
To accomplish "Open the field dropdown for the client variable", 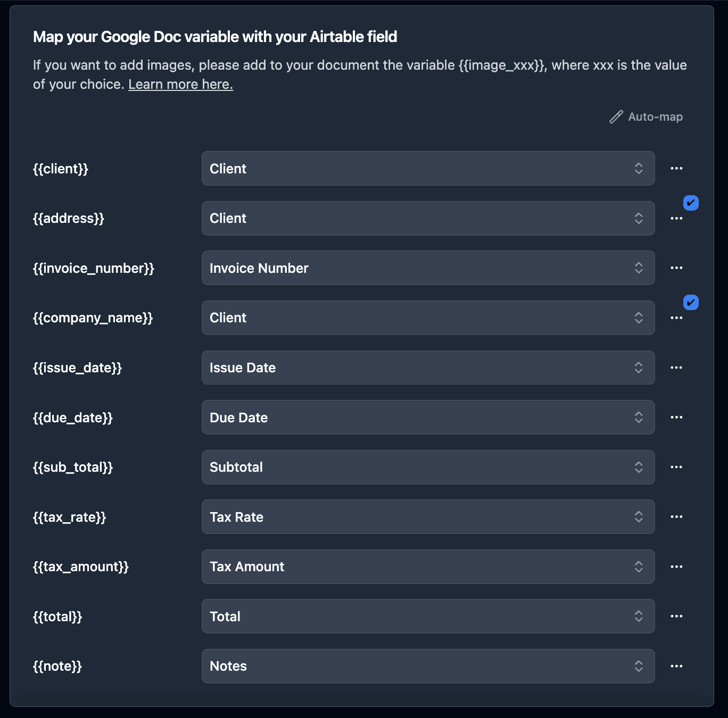I will 427,169.
